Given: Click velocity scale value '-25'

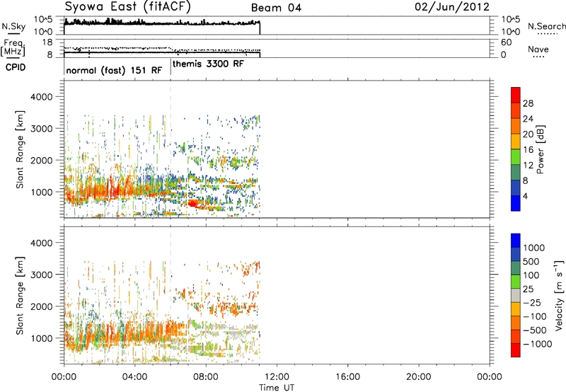Looking at the screenshot, I should (531, 302).
